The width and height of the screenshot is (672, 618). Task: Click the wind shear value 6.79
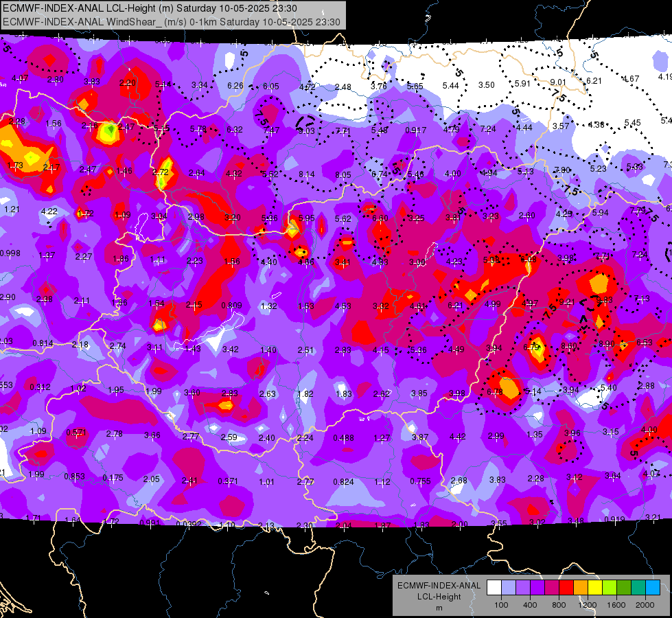(x=531, y=347)
